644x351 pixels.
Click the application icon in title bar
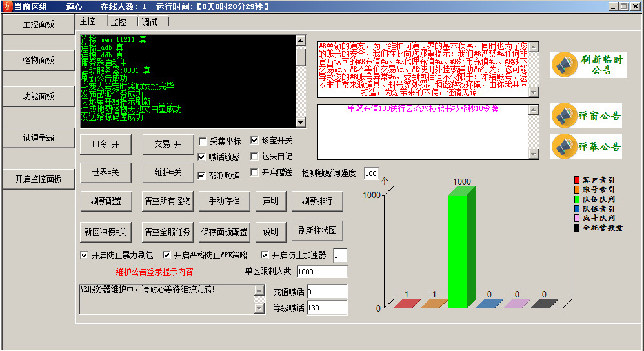tap(6, 6)
